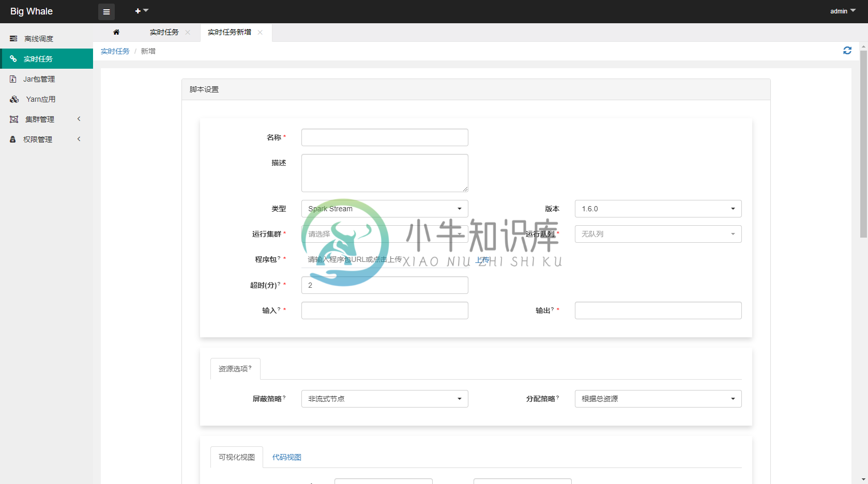Click the 超时(分) help question mark
868x484 pixels.
[x=279, y=283]
